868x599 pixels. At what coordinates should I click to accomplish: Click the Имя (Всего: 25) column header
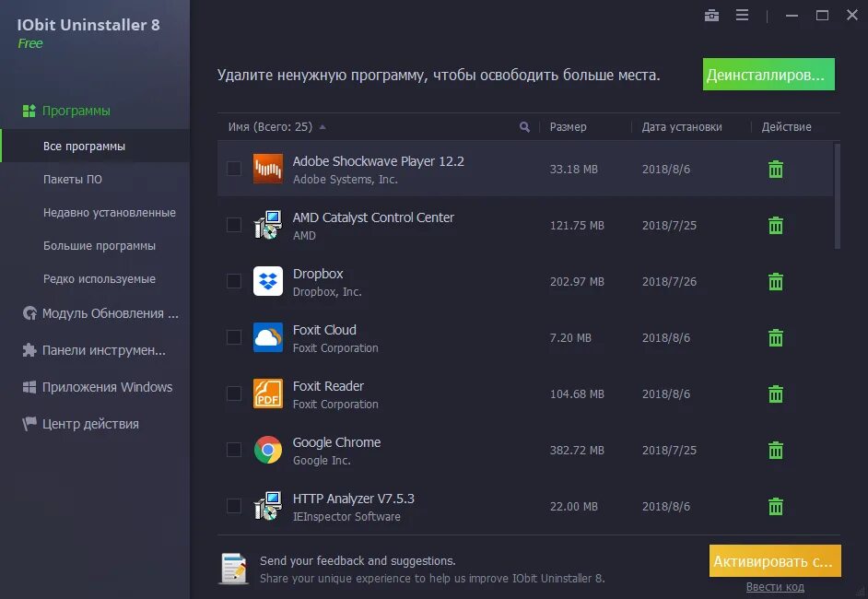click(270, 127)
